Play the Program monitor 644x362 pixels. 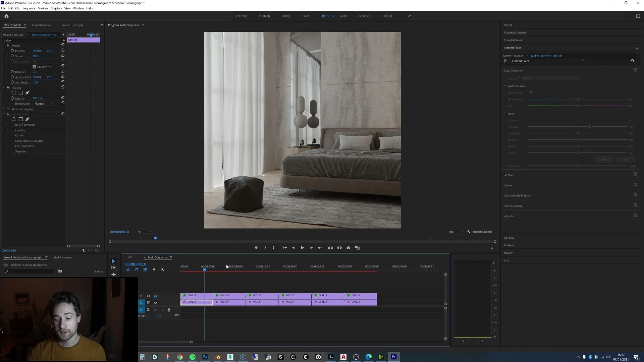[302, 248]
